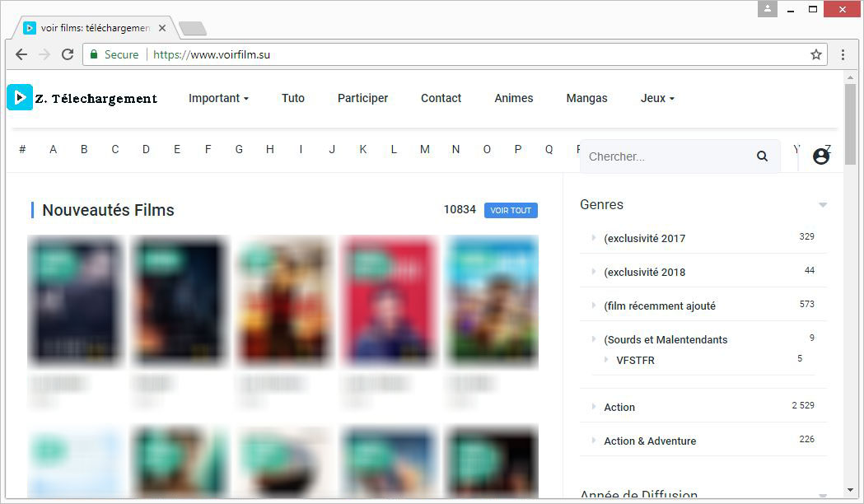Expand the (Sourds et Malentendants arrow

pos(594,339)
